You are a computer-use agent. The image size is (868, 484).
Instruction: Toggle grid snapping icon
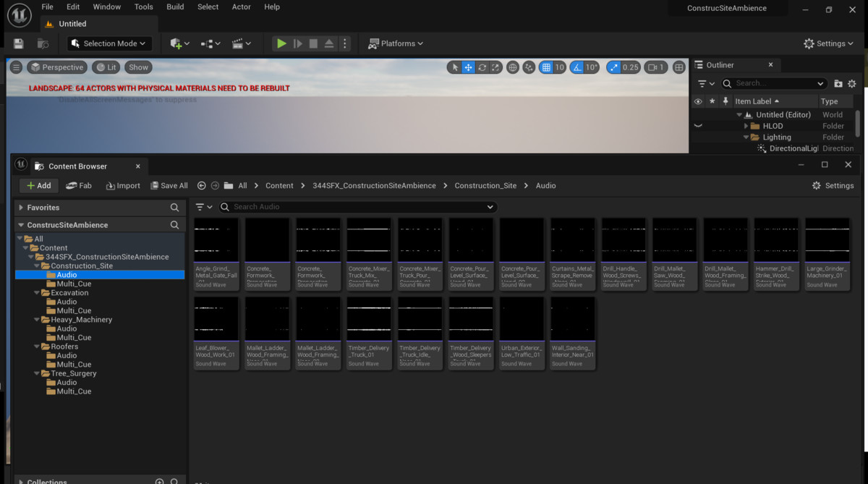pyautogui.click(x=547, y=67)
